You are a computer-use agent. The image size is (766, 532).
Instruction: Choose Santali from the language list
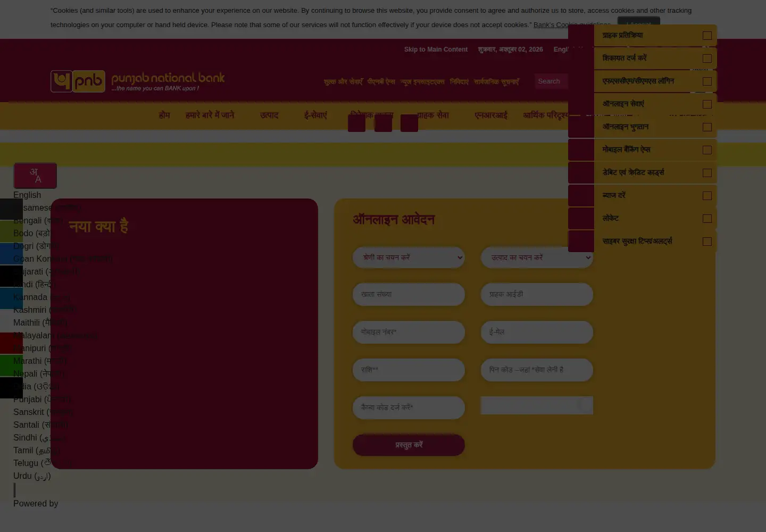(x=40, y=425)
